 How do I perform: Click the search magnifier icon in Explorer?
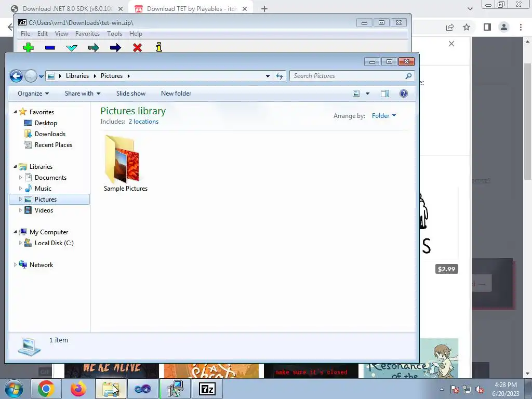[x=408, y=76]
